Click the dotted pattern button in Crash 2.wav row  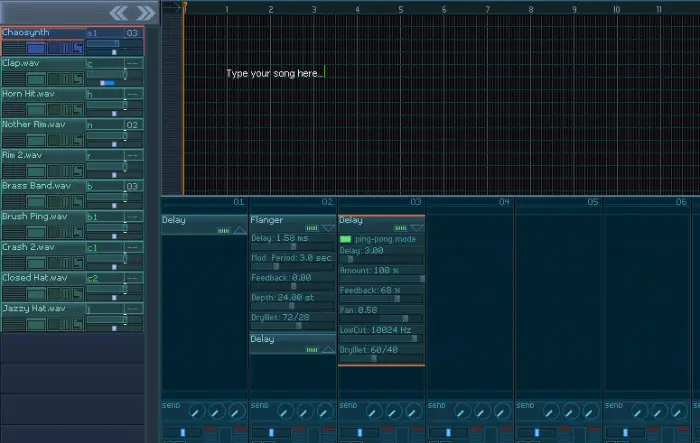coord(54,263)
